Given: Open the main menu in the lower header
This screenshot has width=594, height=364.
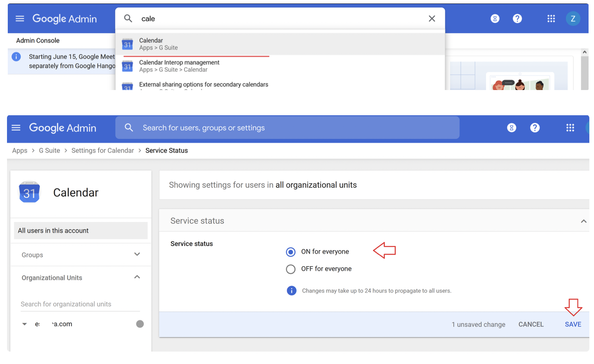Looking at the screenshot, I should (16, 128).
